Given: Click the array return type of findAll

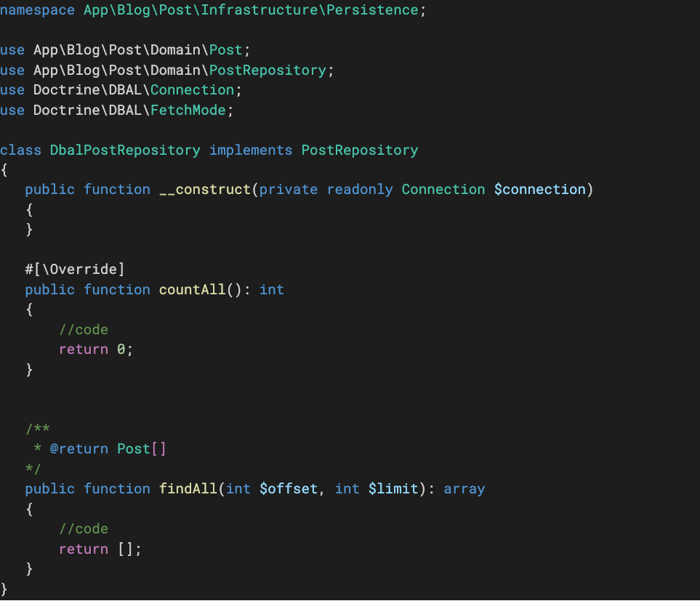Looking at the screenshot, I should [x=464, y=489].
